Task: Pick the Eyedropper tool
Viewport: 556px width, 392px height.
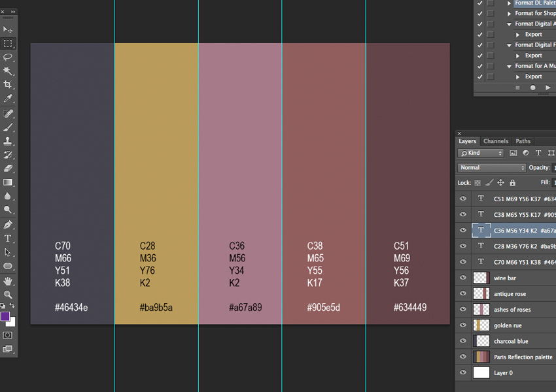Action: (x=8, y=99)
